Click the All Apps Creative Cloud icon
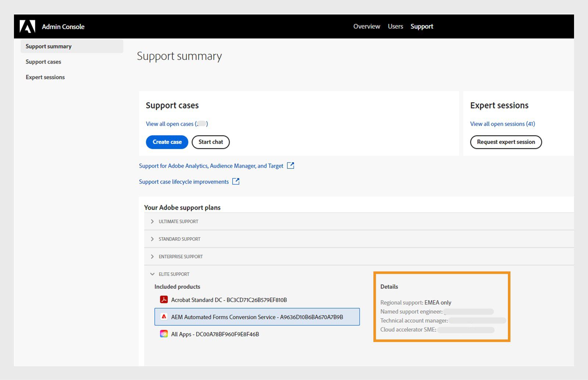 [164, 334]
